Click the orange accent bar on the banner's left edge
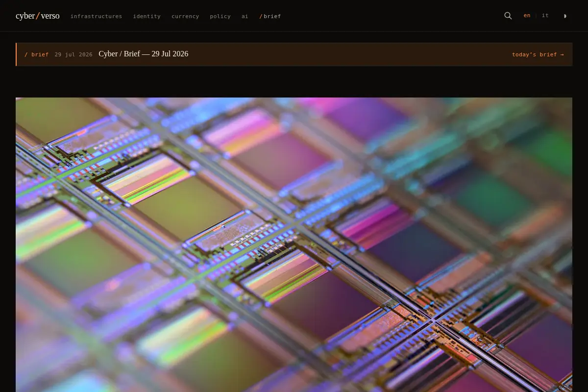The image size is (588, 392). pos(16,54)
